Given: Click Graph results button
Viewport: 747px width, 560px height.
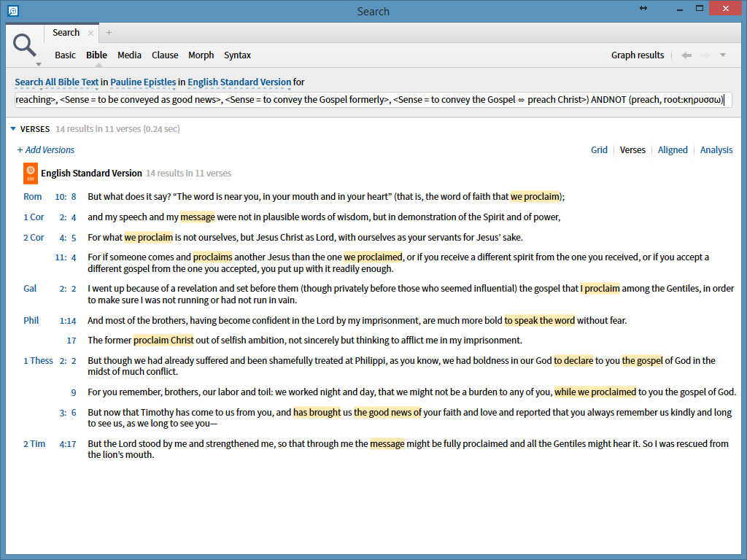Looking at the screenshot, I should click(638, 55).
